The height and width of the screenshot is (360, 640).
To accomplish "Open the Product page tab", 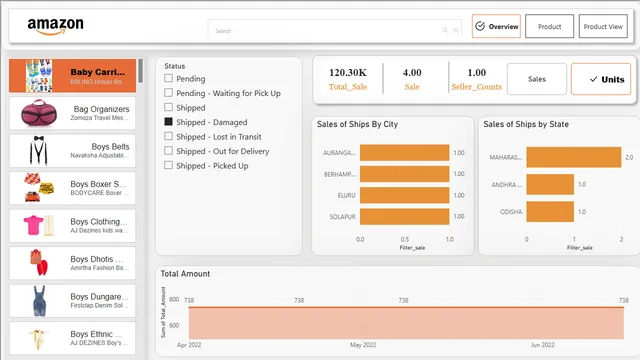I will [549, 26].
